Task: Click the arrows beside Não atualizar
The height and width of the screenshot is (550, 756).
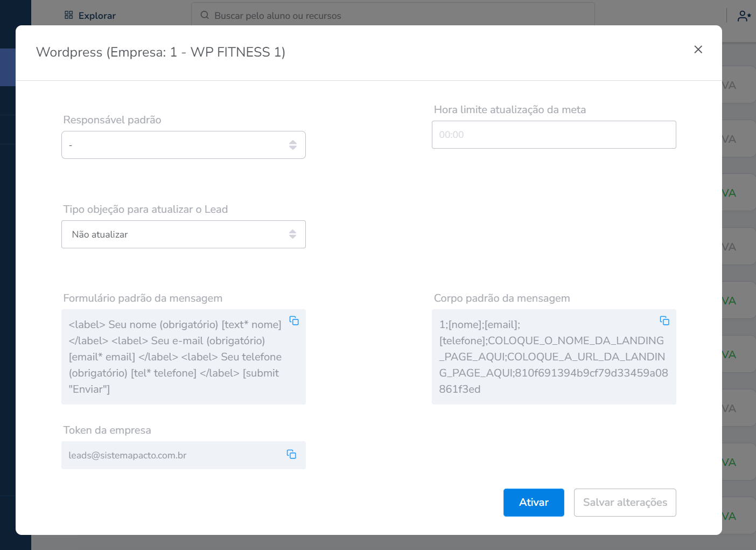Action: pyautogui.click(x=292, y=234)
